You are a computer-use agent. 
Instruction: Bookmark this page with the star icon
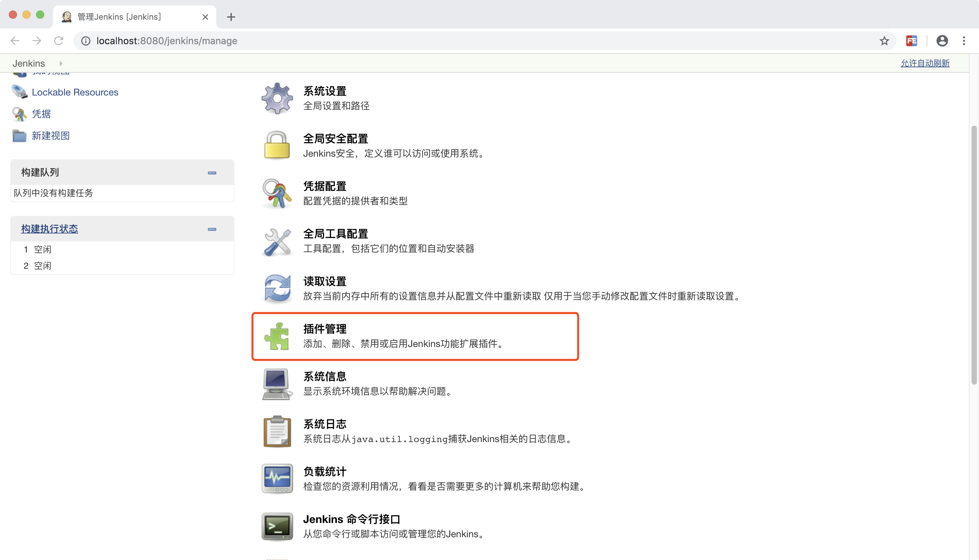(884, 41)
